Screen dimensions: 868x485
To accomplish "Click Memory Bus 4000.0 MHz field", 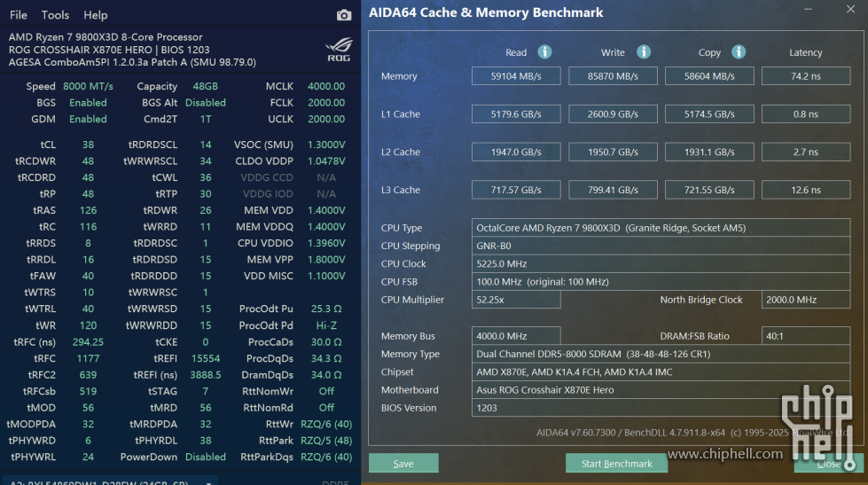I will click(x=516, y=336).
